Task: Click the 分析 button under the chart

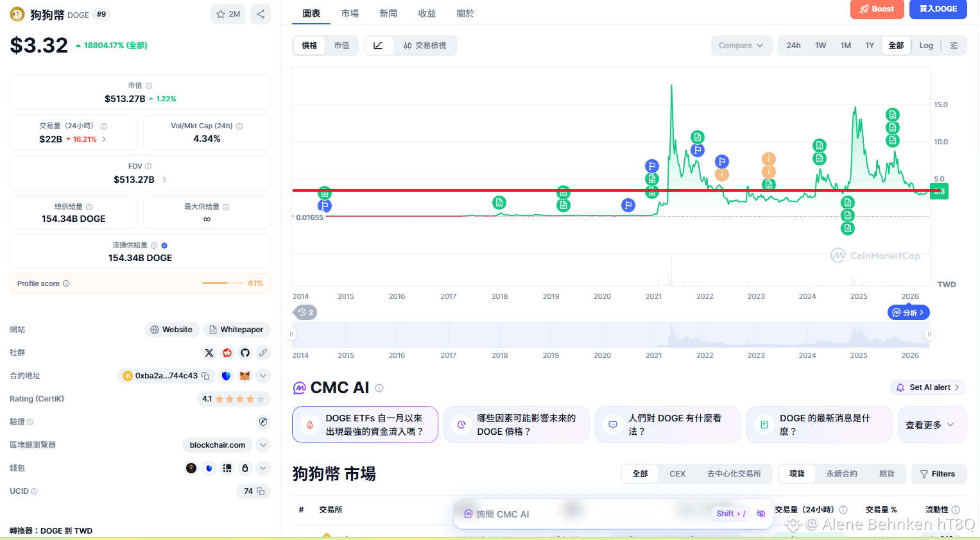Action: pos(909,312)
